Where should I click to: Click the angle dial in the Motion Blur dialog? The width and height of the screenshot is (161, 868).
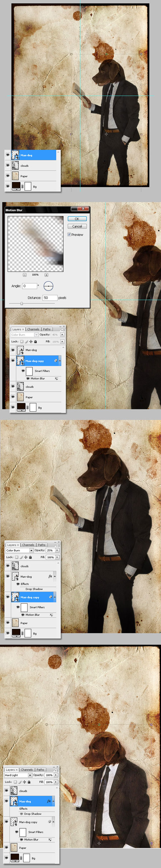coord(48,286)
